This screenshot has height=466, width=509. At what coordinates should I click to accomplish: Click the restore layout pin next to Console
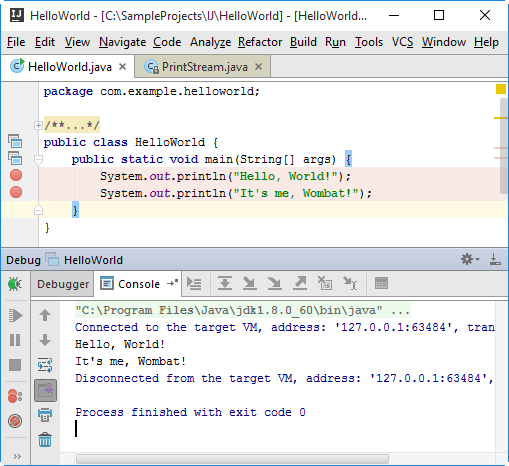172,283
